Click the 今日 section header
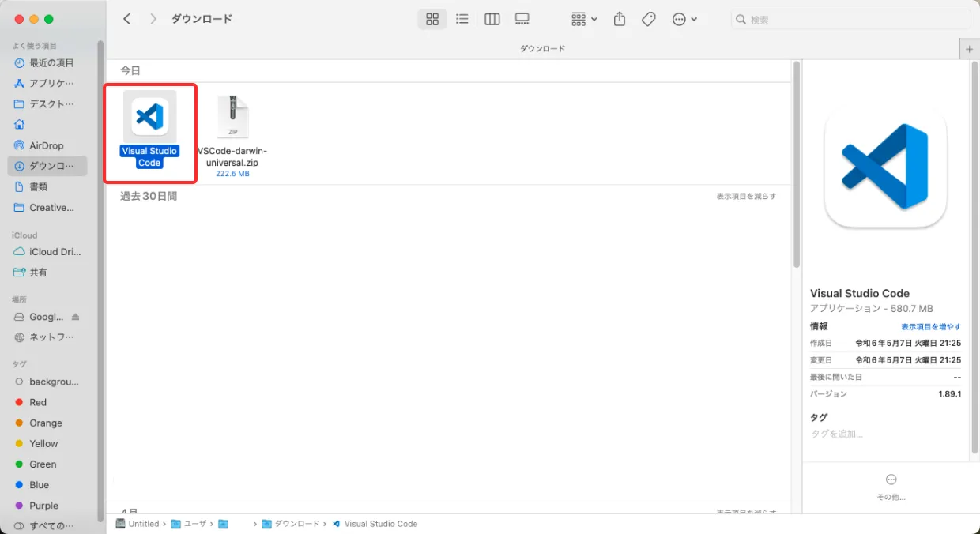The width and height of the screenshot is (980, 534). pyautogui.click(x=130, y=71)
